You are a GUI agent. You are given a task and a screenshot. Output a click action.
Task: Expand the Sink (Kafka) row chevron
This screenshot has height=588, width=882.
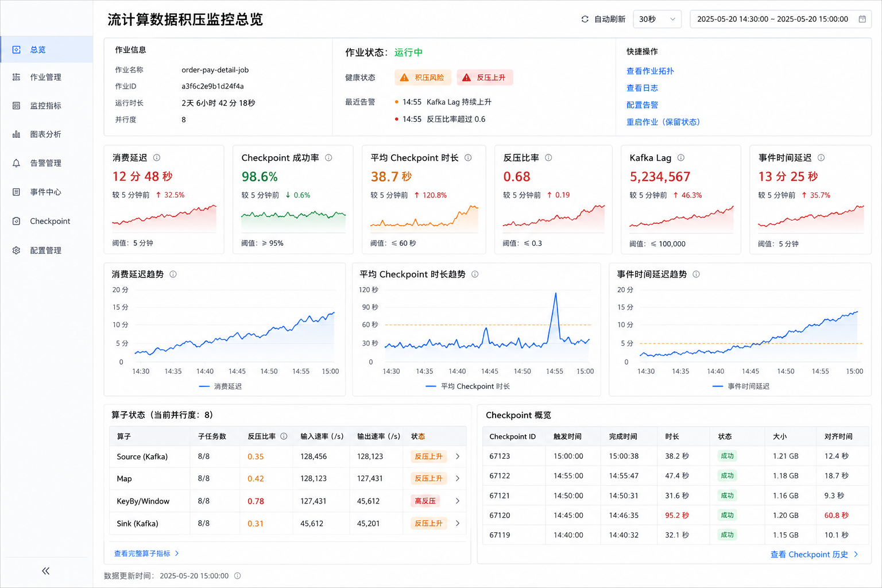(x=458, y=523)
